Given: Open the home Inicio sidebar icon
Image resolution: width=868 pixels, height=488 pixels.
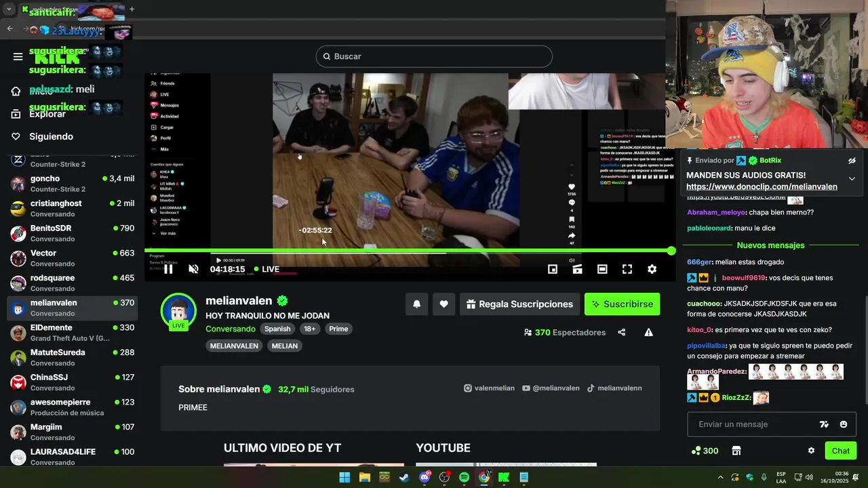Looking at the screenshot, I should coord(16,91).
